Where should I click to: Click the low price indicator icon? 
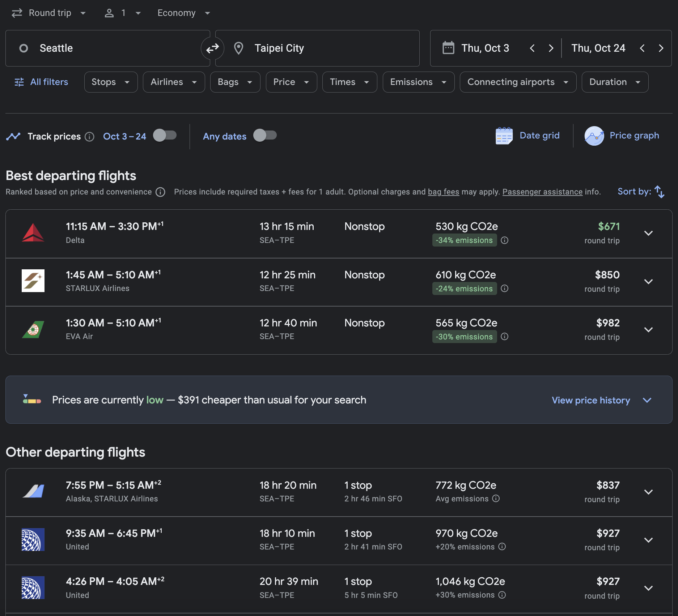pyautogui.click(x=32, y=399)
